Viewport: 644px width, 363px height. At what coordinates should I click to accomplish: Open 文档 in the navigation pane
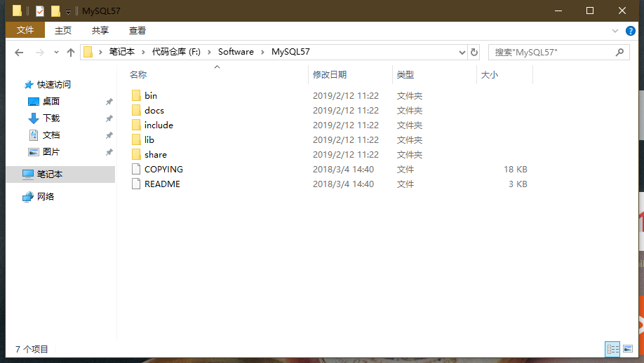[x=51, y=135]
